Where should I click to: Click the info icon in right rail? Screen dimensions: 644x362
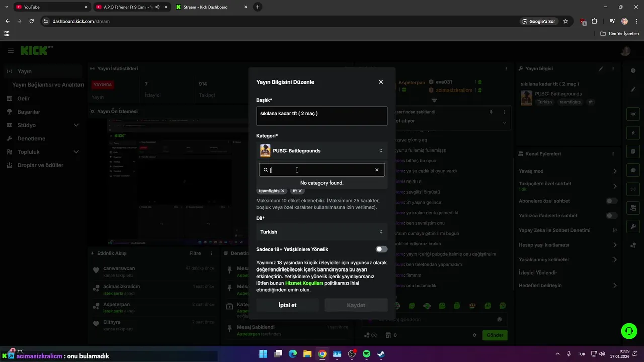click(633, 71)
